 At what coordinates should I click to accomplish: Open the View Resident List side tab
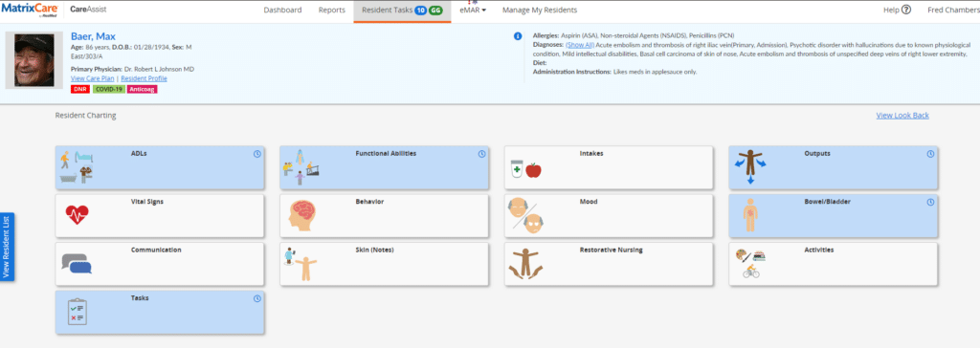point(7,247)
